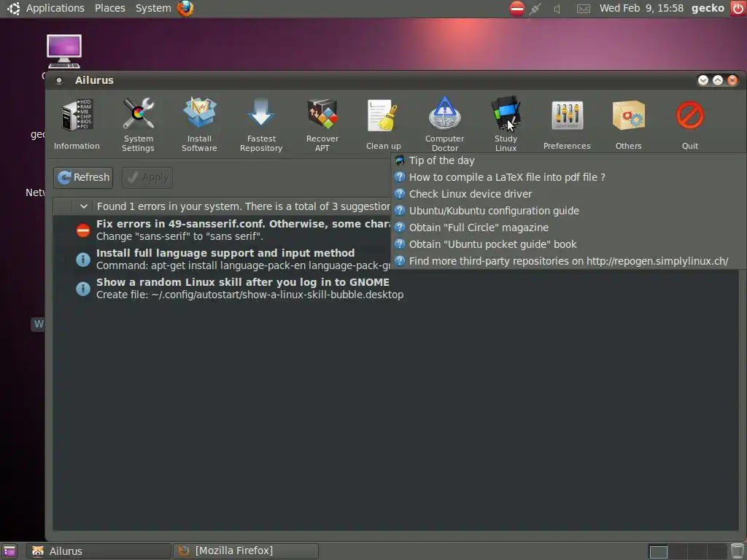Open Ubuntu/Kubuntu configuration guide
This screenshot has height=560, width=747.
(x=568, y=211)
